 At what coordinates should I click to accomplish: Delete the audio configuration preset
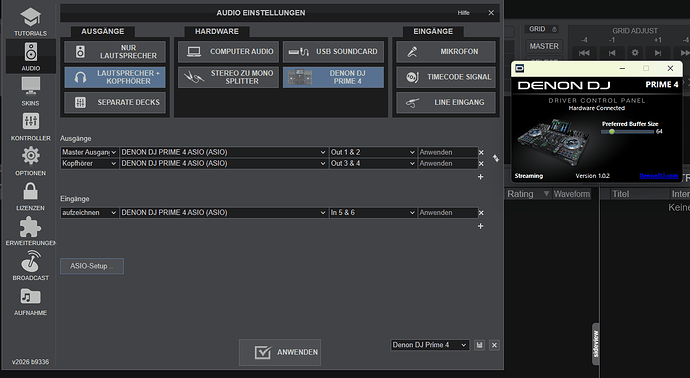pos(494,345)
